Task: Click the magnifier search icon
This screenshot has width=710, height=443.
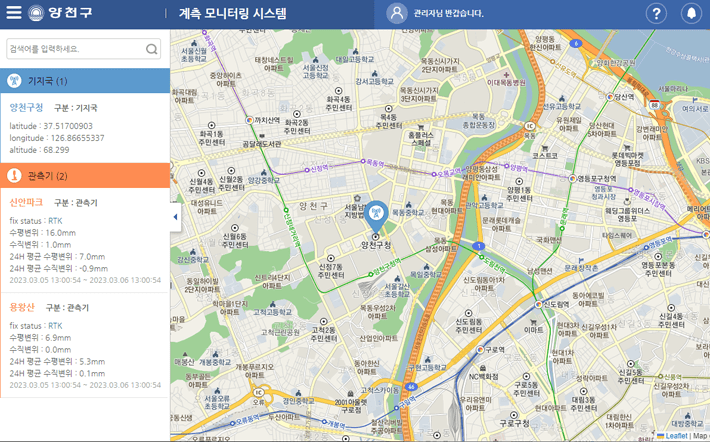Action: [152, 49]
